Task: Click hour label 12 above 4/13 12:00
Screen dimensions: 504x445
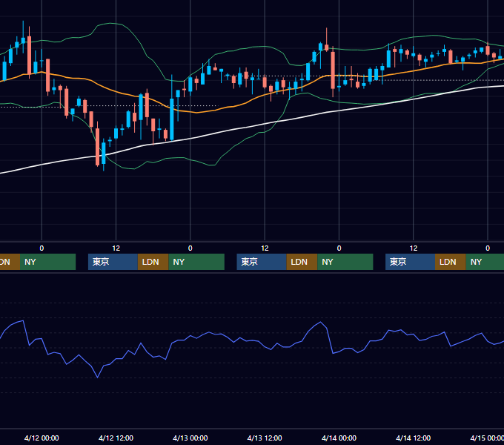Action: [265, 248]
